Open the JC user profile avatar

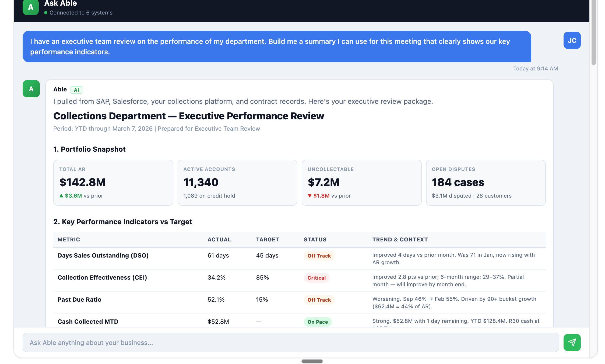[x=572, y=40]
